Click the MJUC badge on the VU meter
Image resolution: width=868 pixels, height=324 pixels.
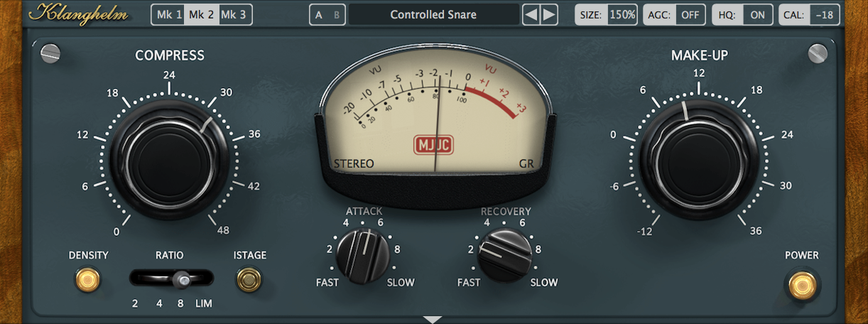(433, 146)
